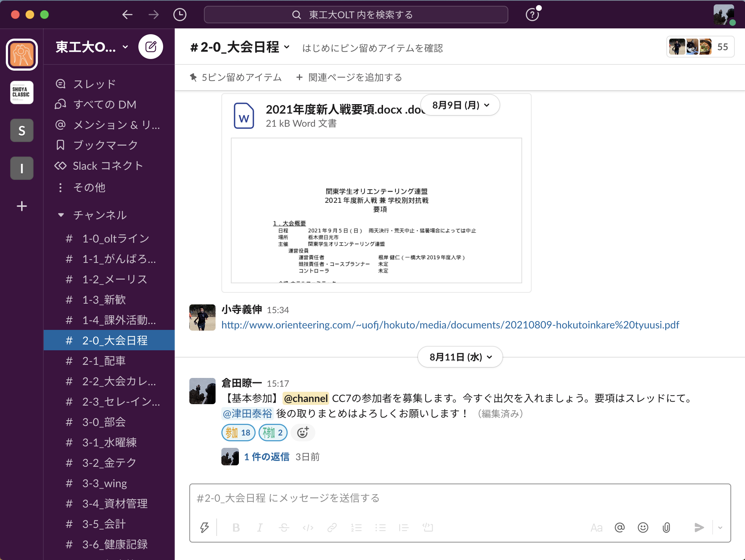
Task: Open スレッド in the sidebar
Action: pos(109,84)
